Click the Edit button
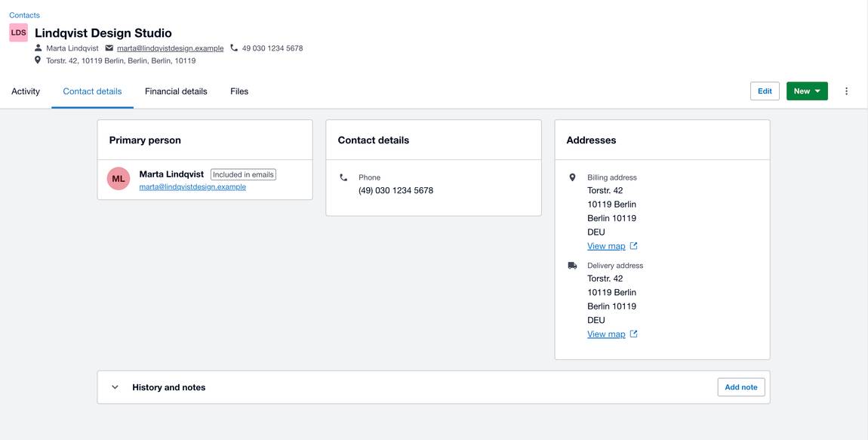The height and width of the screenshot is (440, 868). (765, 91)
